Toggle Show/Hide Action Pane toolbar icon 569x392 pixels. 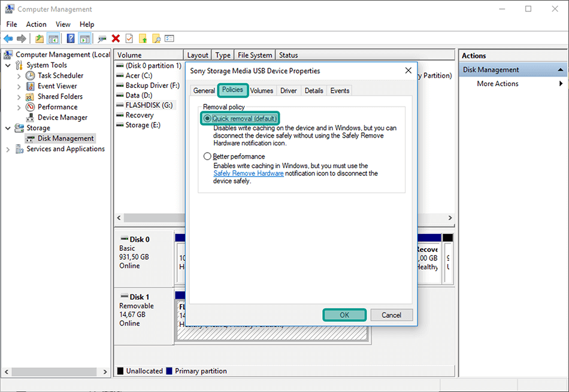(84, 38)
